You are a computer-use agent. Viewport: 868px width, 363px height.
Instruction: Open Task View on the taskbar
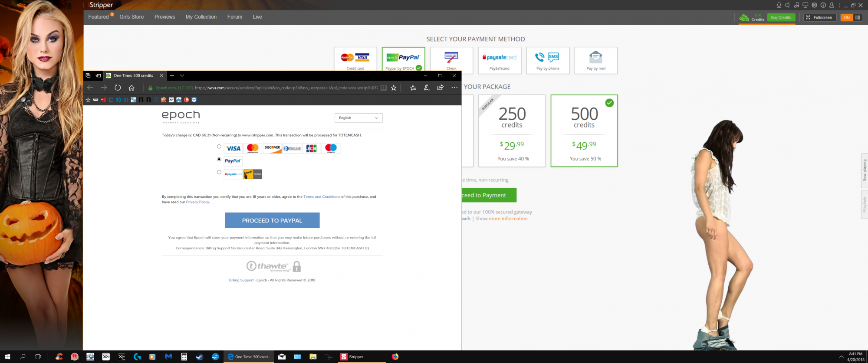point(38,356)
